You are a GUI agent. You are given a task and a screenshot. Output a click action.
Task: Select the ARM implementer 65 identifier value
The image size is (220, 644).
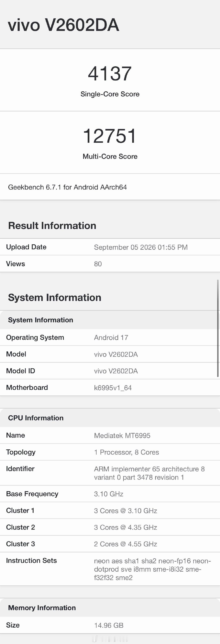[x=149, y=473]
